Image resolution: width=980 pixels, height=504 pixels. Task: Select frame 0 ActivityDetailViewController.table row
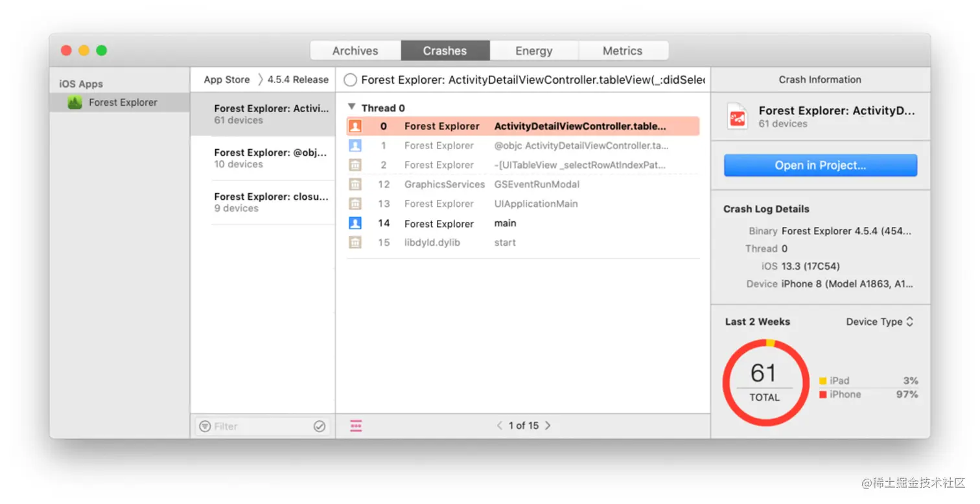[x=523, y=126]
